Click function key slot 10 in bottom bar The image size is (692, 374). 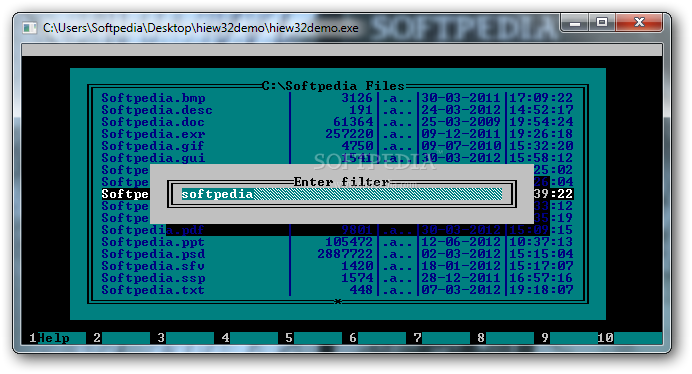630,338
